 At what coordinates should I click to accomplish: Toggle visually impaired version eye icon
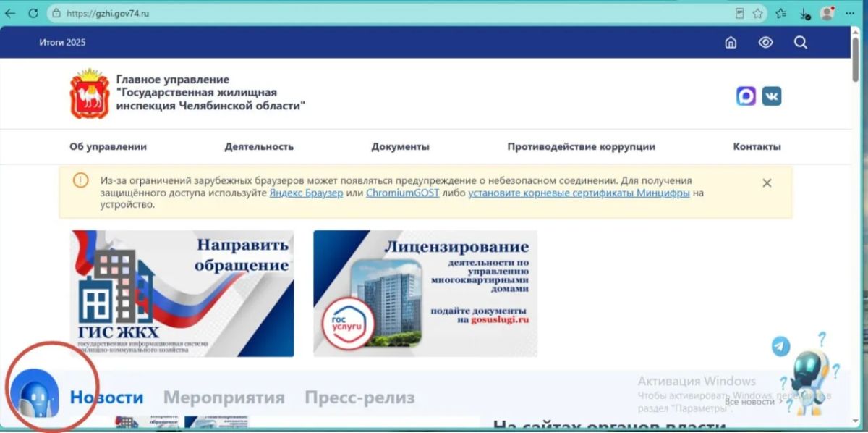point(765,43)
